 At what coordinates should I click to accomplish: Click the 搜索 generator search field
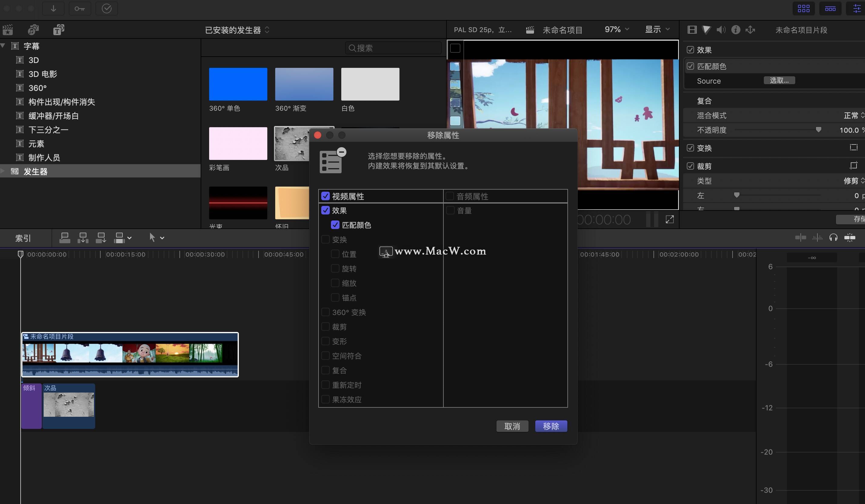pyautogui.click(x=393, y=48)
